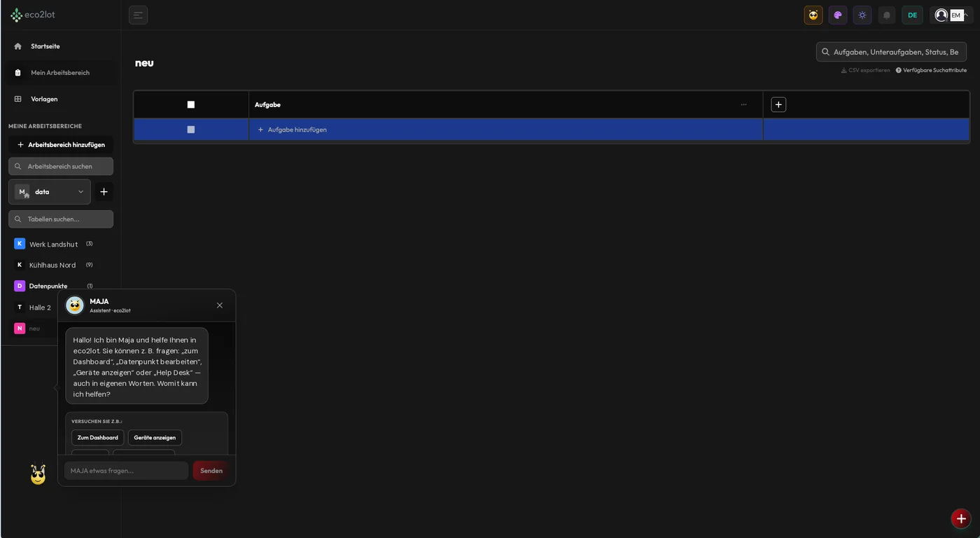Click the Senden button
This screenshot has height=538, width=980.
[x=211, y=471]
